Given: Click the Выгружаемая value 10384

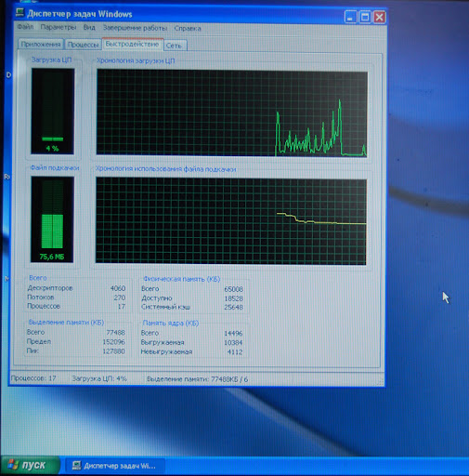Looking at the screenshot, I should 233,343.
